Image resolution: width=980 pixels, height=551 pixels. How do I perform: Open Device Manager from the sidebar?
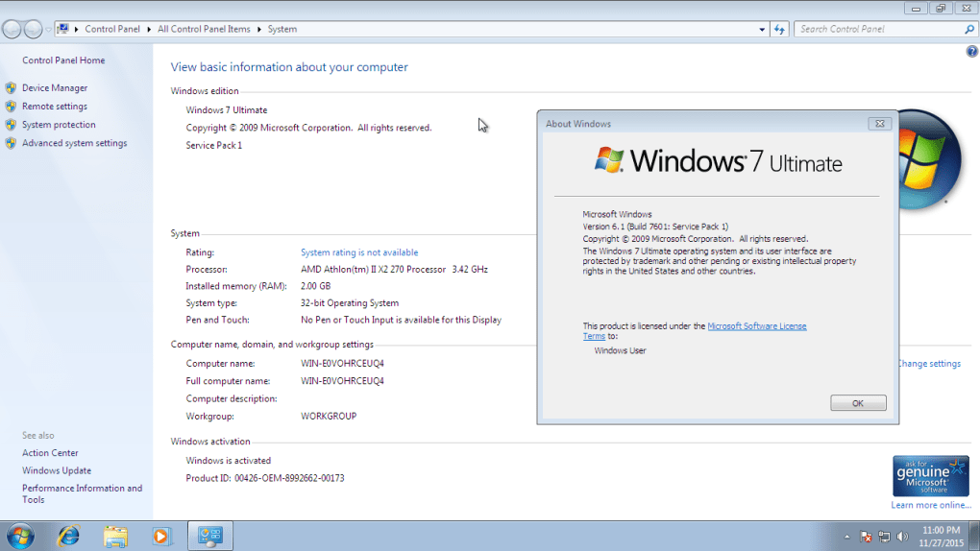coord(55,88)
